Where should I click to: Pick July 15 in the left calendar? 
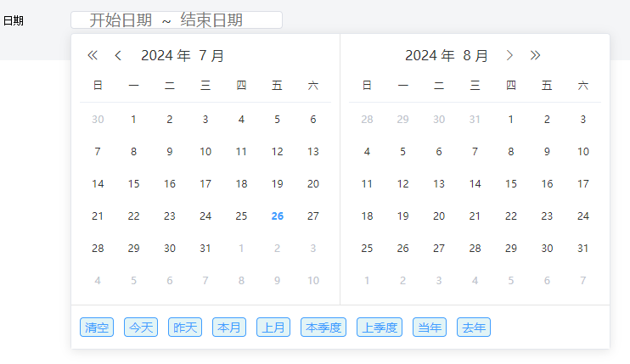coord(133,184)
